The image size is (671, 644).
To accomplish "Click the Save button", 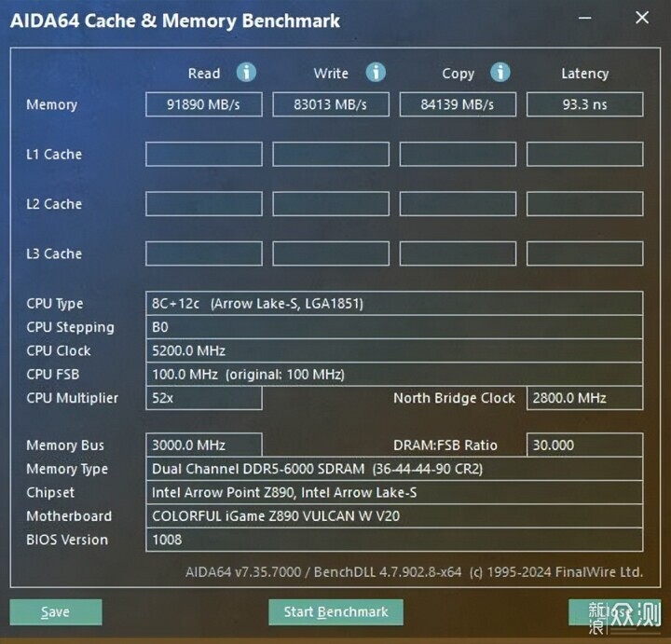I will point(56,612).
